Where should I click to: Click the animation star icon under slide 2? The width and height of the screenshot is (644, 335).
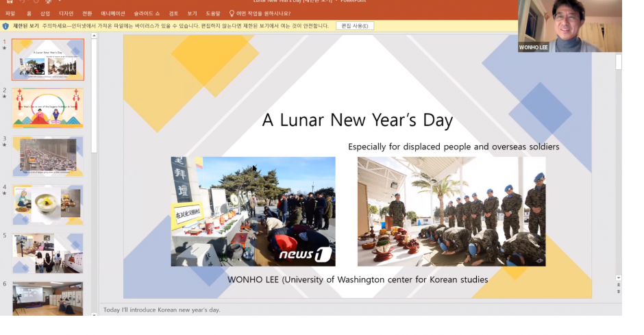(5, 97)
